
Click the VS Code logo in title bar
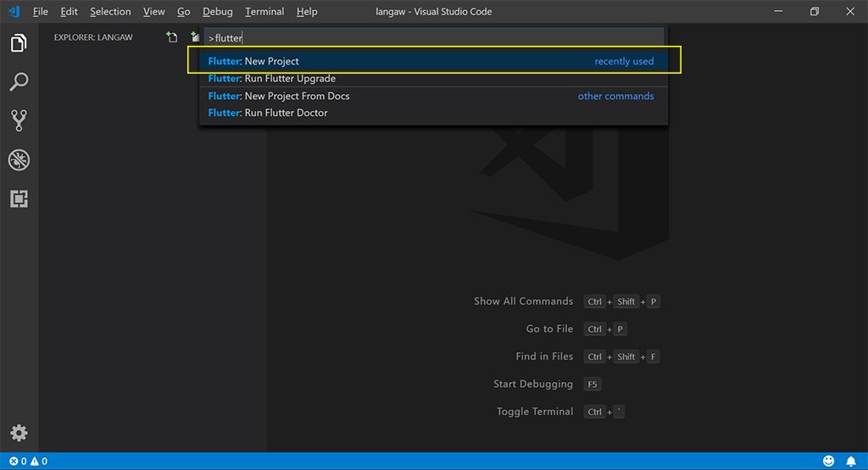click(14, 12)
